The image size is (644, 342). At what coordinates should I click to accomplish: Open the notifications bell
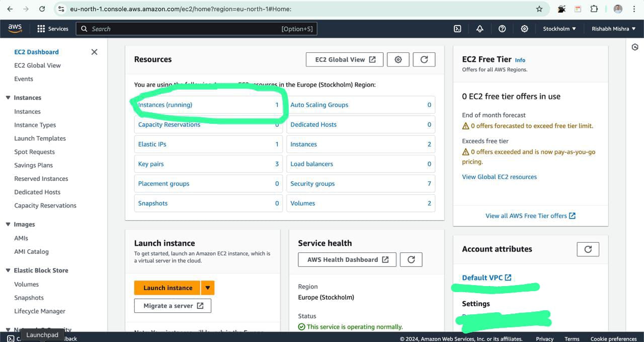tap(479, 29)
